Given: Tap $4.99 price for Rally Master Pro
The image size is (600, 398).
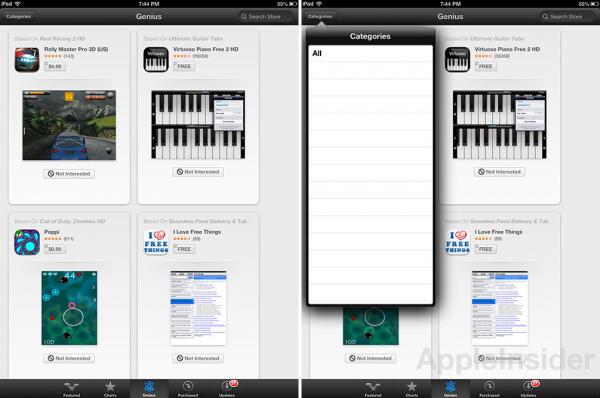Looking at the screenshot, I should coord(55,66).
